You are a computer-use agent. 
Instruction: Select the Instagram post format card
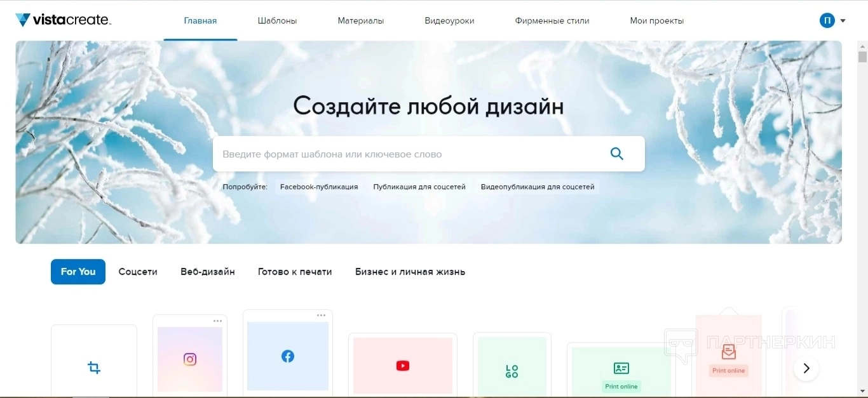coord(190,356)
